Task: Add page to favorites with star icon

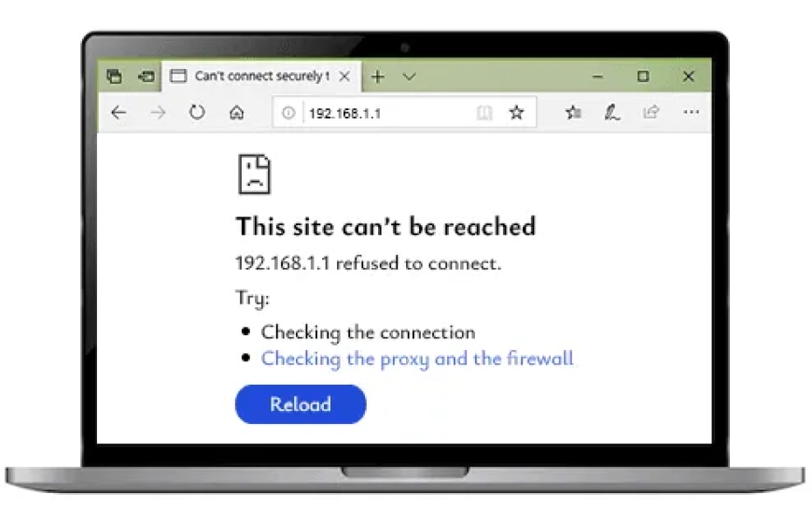Action: (x=516, y=112)
